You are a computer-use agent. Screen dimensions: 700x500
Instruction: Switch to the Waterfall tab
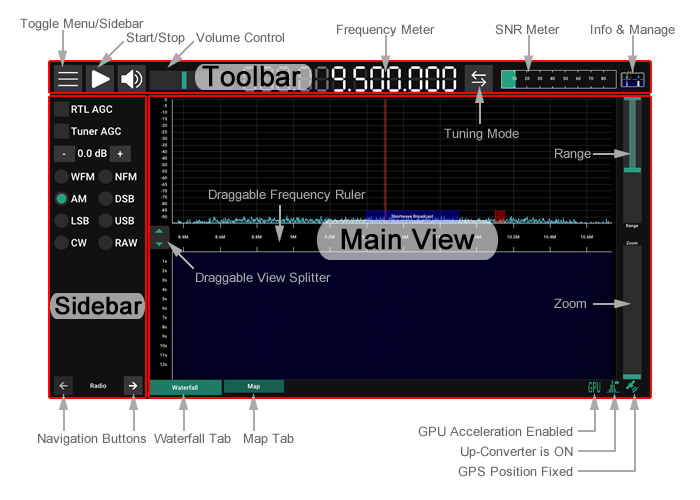[185, 386]
